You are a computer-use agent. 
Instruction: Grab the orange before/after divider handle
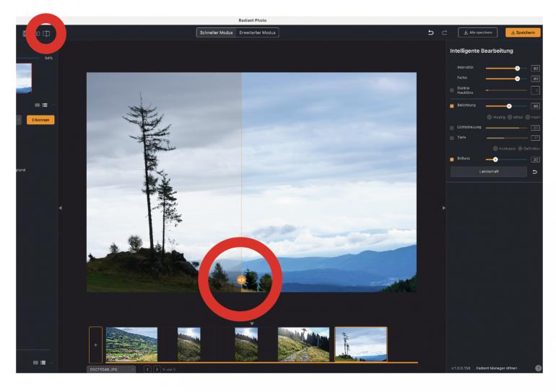240,280
